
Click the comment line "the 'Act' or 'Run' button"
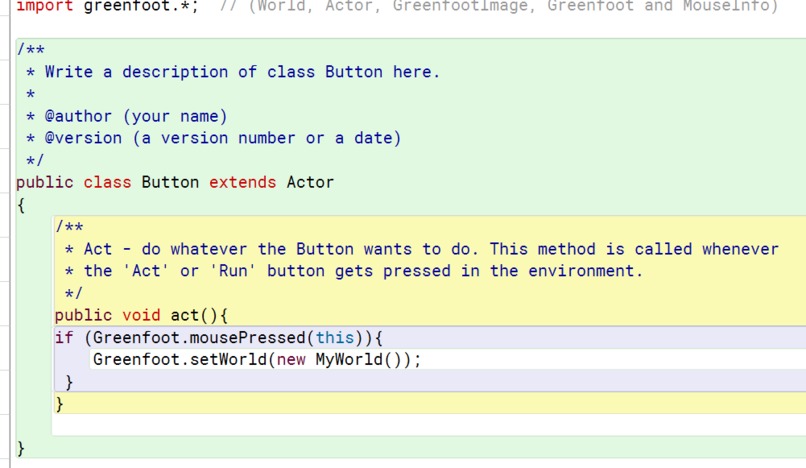363,271
